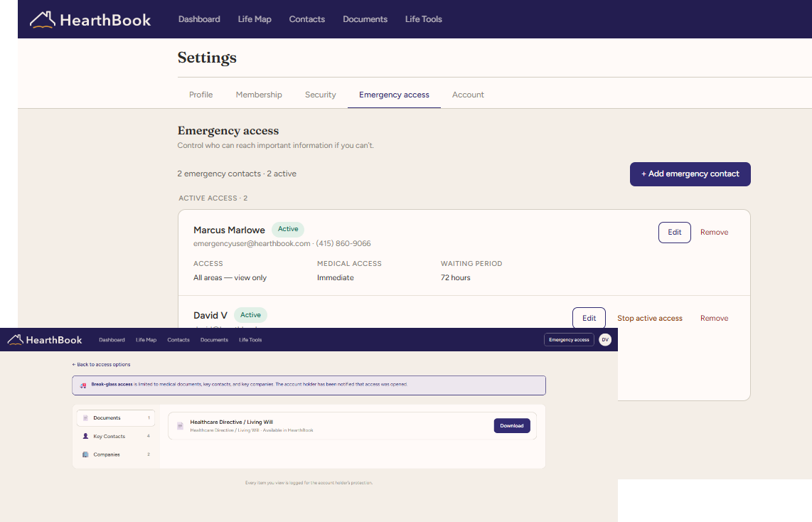This screenshot has height=522, width=812.
Task: Click Healthcare Directive document file icon
Action: pos(180,426)
